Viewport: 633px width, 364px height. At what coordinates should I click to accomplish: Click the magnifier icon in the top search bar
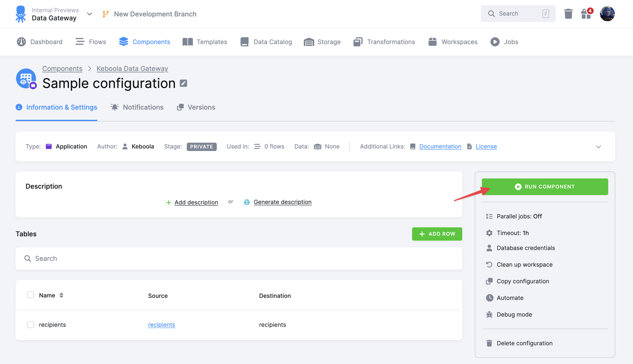[491, 14]
